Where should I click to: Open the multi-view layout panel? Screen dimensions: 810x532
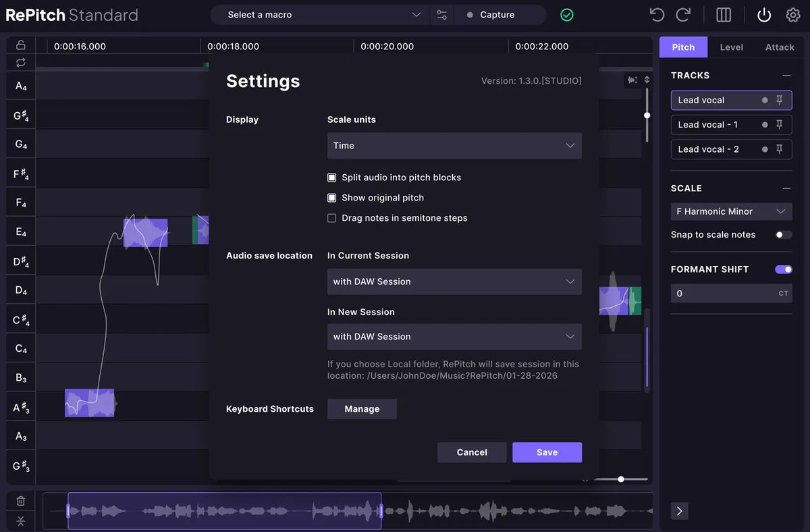tap(723, 14)
